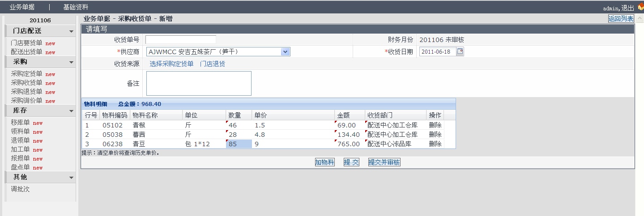644x216 pixels.
Task: Create new 采购收货单 via its new link
Action: [50, 83]
